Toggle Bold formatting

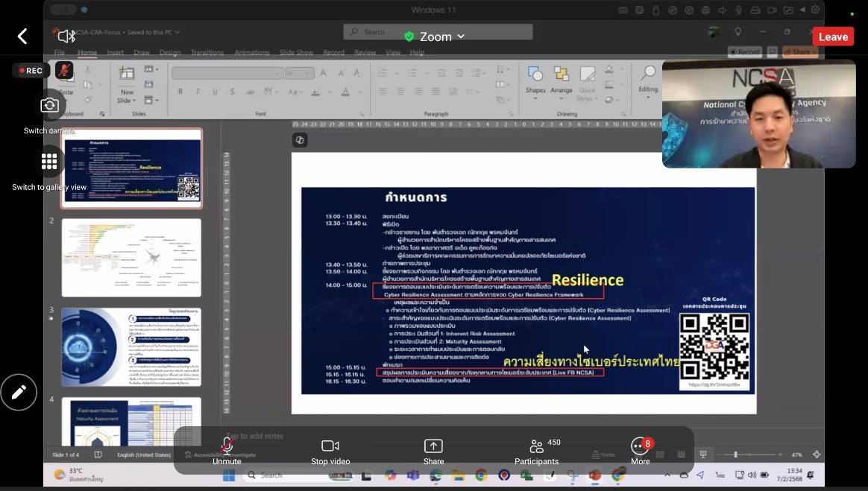point(180,91)
